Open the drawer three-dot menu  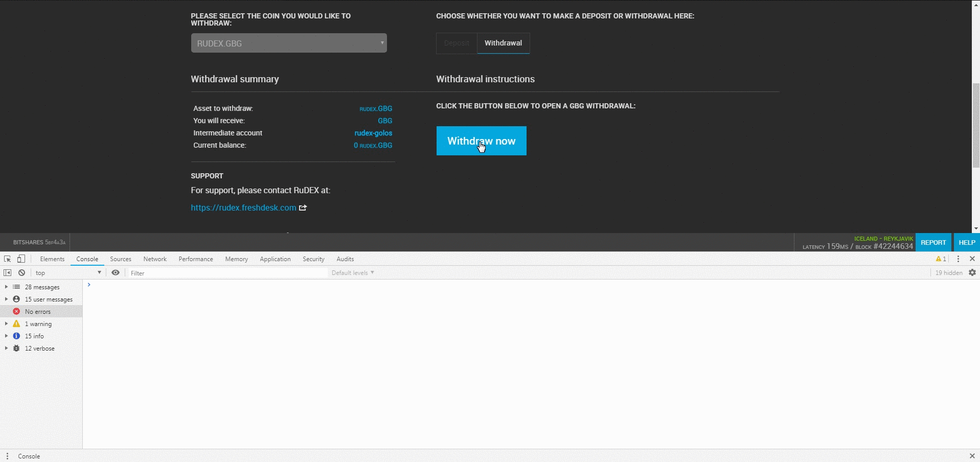(7, 456)
